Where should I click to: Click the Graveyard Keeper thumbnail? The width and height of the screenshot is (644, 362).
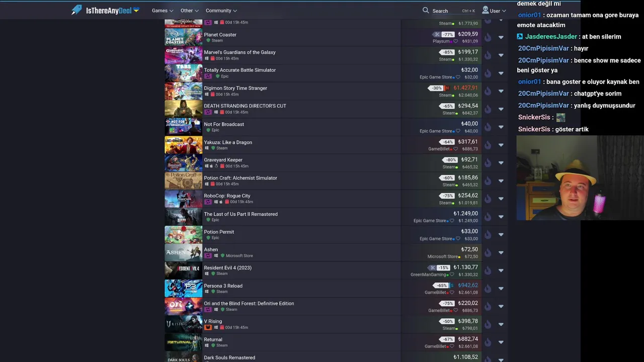[x=183, y=163]
